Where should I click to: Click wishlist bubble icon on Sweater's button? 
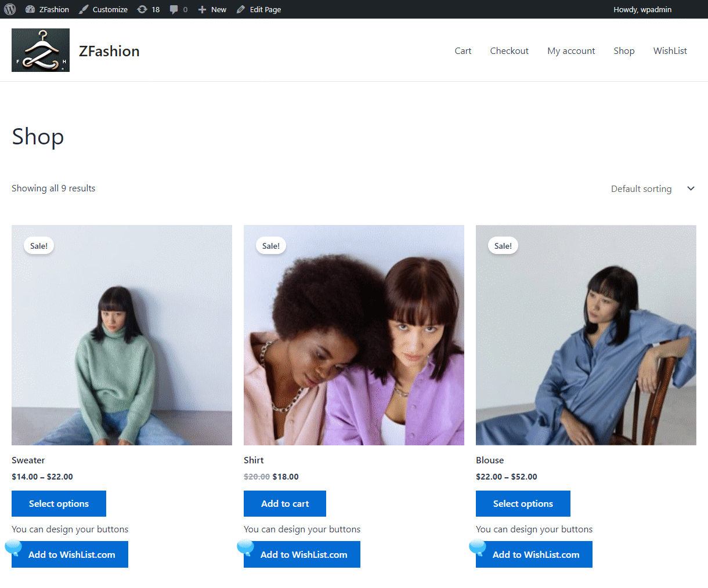(x=13, y=547)
